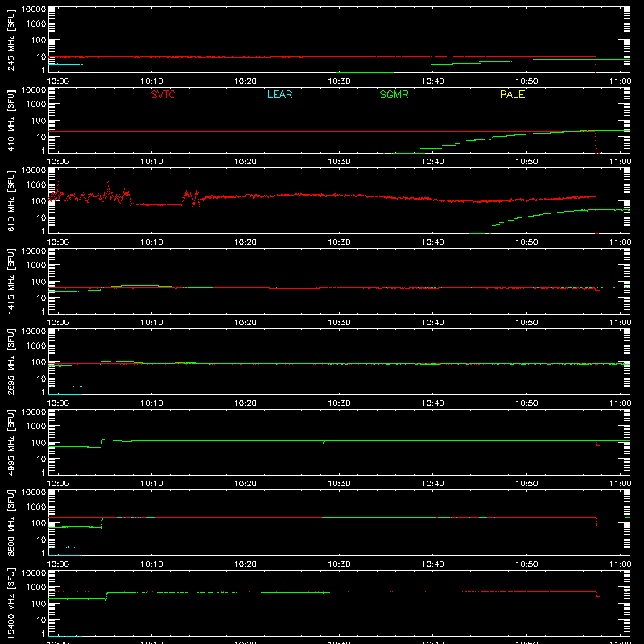
Task: Click 10:10 tick label under 4995 MHz plot
Action: coord(151,484)
